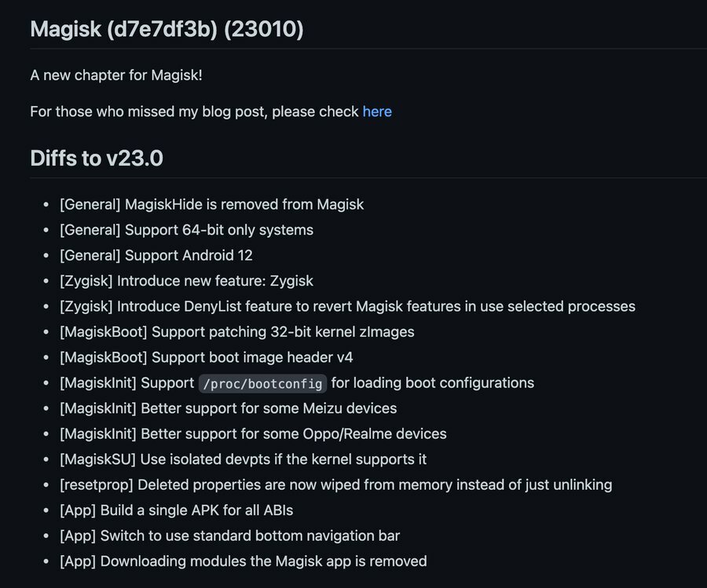Click "A new chapter for Magisk!" text
The height and width of the screenshot is (588, 707).
pos(115,75)
